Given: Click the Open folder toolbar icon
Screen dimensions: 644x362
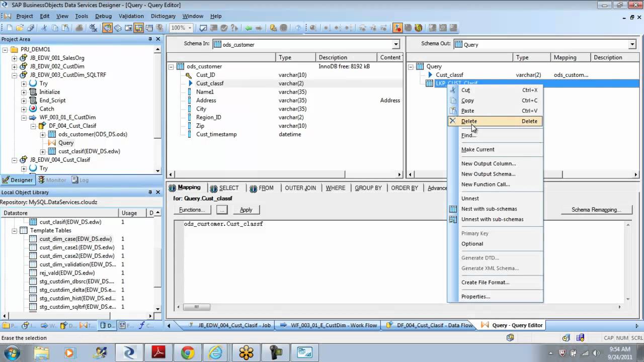Looking at the screenshot, I should coord(20,28).
